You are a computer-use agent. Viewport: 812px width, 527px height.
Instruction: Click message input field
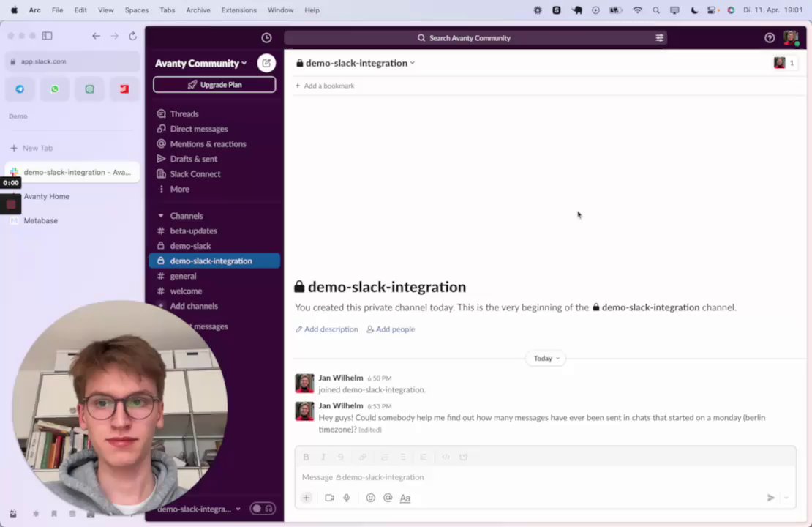pyautogui.click(x=545, y=477)
